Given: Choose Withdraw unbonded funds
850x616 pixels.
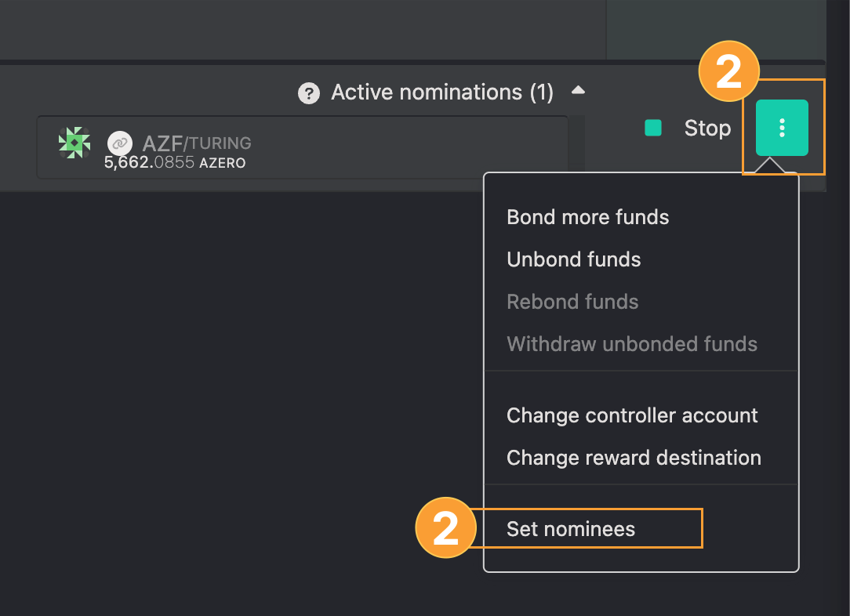Looking at the screenshot, I should 631,344.
